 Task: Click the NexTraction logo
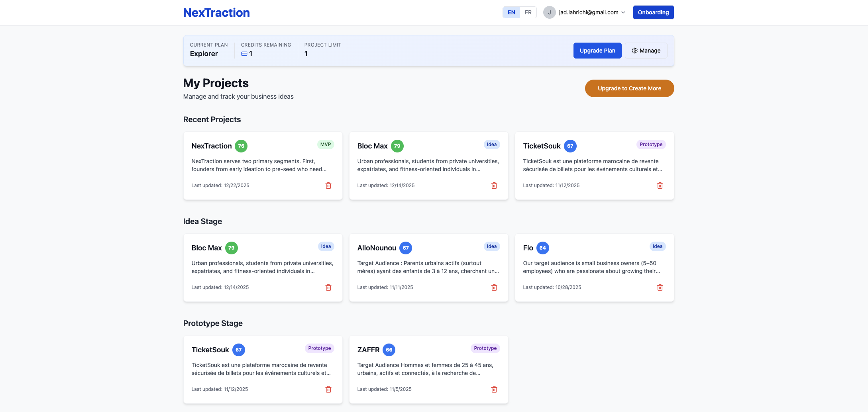coord(216,12)
